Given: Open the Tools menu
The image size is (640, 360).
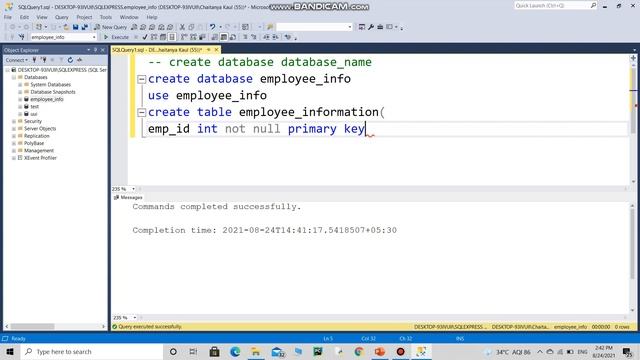Looking at the screenshot, I should point(106,17).
